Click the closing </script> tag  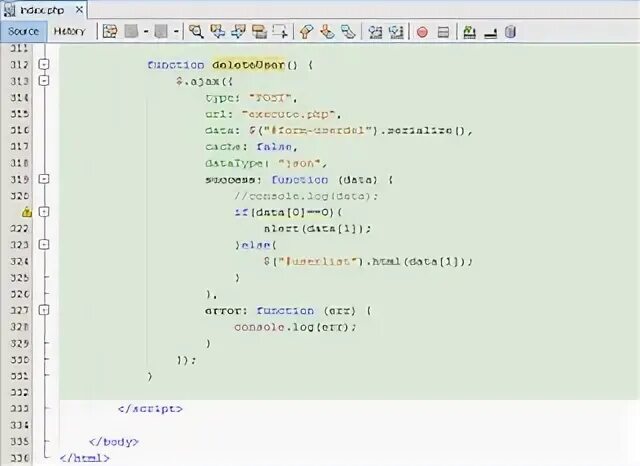[x=150, y=409]
